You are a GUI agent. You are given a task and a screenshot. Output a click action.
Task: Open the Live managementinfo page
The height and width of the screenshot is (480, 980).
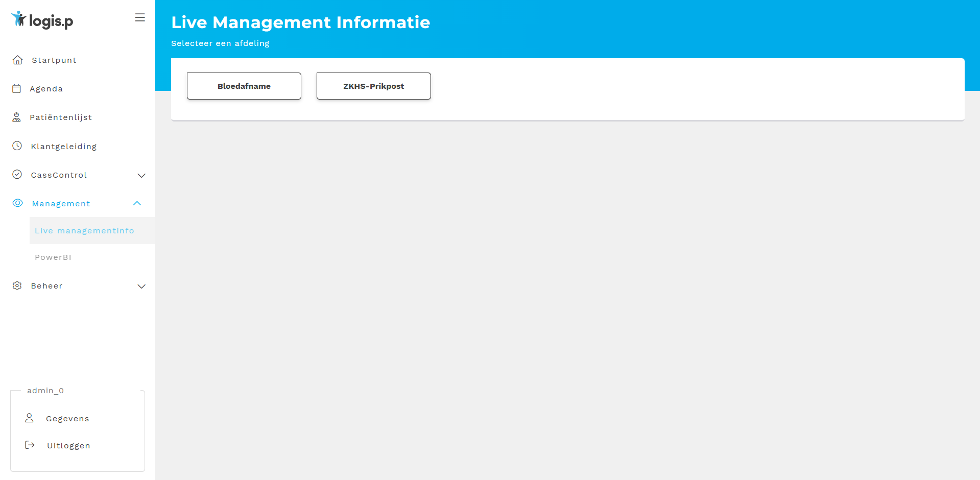coord(85,230)
